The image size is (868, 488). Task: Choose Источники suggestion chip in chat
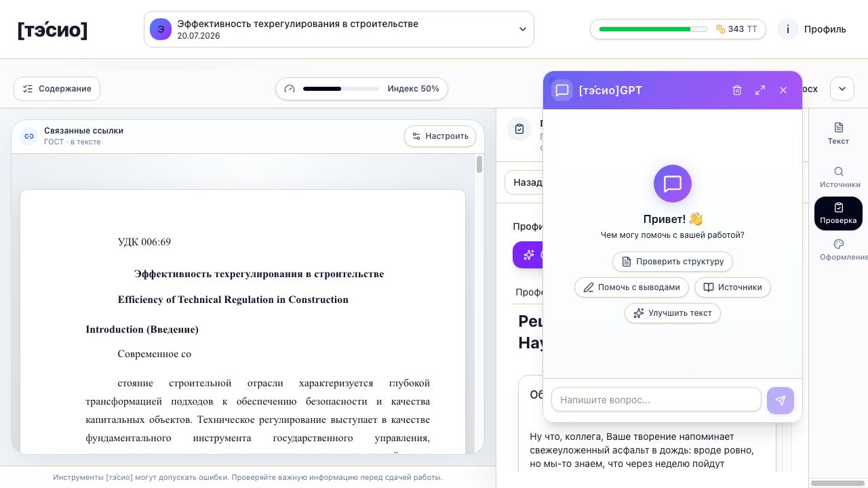tap(732, 287)
